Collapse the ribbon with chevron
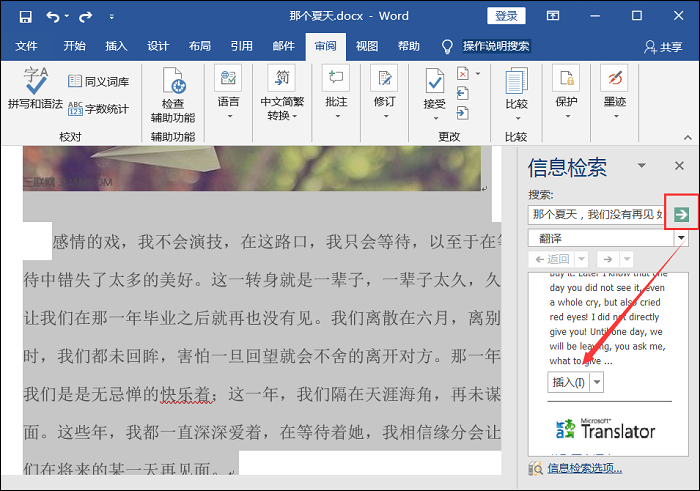 (x=688, y=138)
